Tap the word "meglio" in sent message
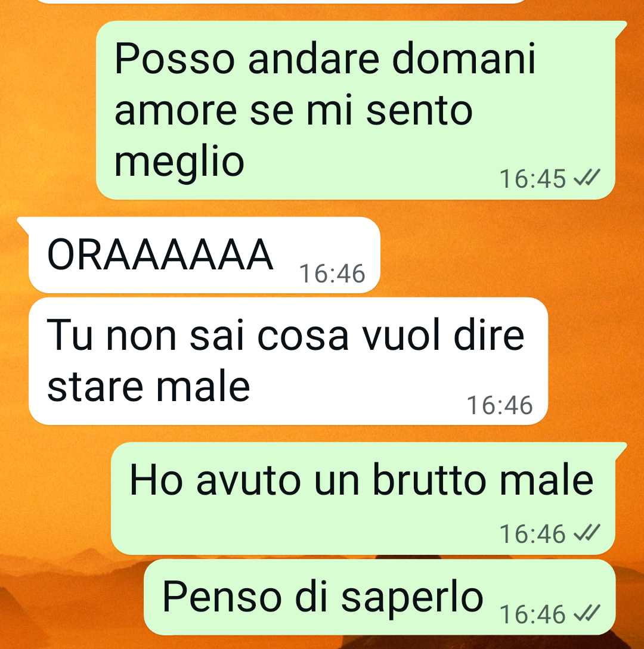The height and width of the screenshot is (649, 644). tap(179, 163)
